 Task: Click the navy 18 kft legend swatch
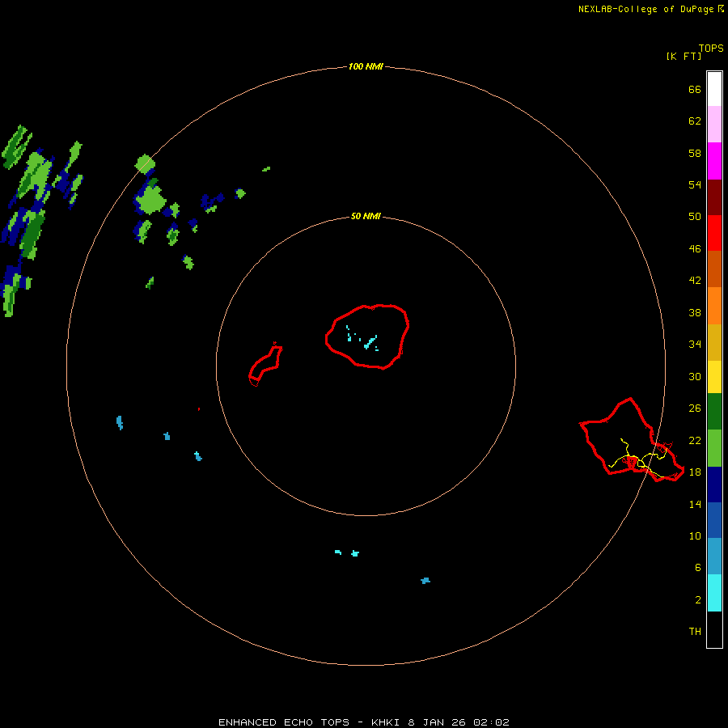[714, 485]
